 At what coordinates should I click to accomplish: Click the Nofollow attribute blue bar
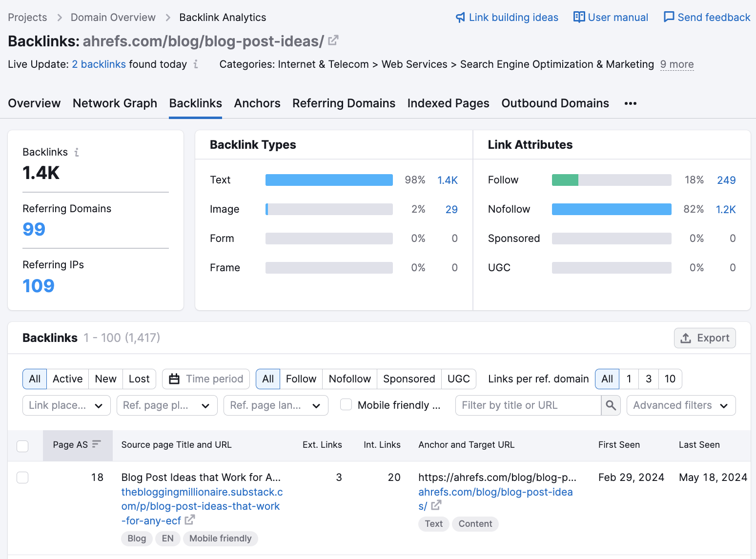point(612,209)
